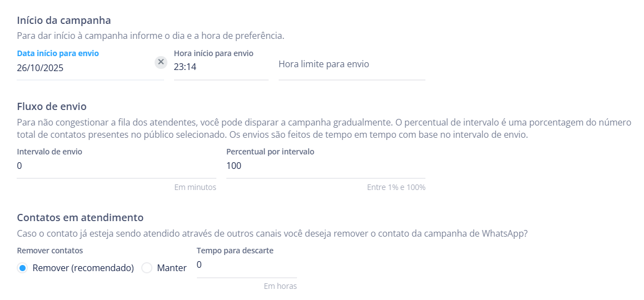Viewport: 644px width, 300px height.
Task: Click the Em minutos hint text
Action: pyautogui.click(x=195, y=187)
